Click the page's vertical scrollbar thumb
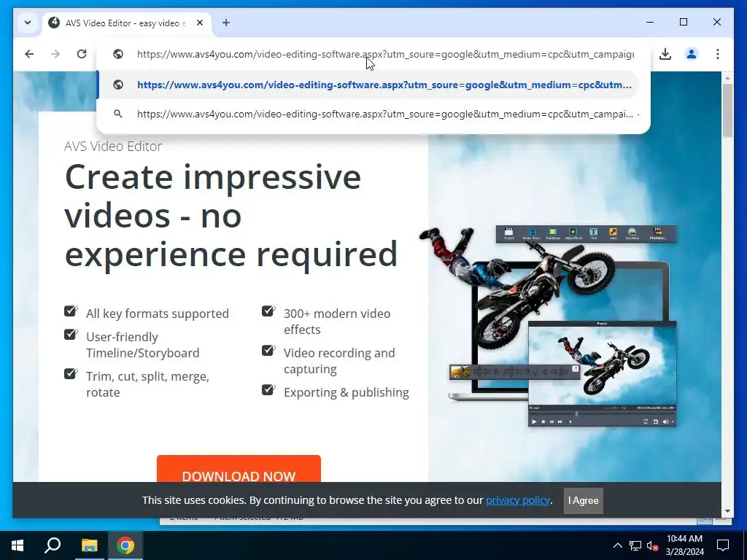Image resolution: width=747 pixels, height=560 pixels. pyautogui.click(x=727, y=110)
